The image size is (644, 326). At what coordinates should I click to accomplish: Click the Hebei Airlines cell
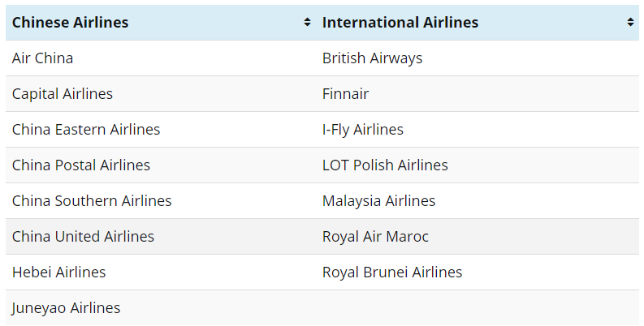pos(161,272)
